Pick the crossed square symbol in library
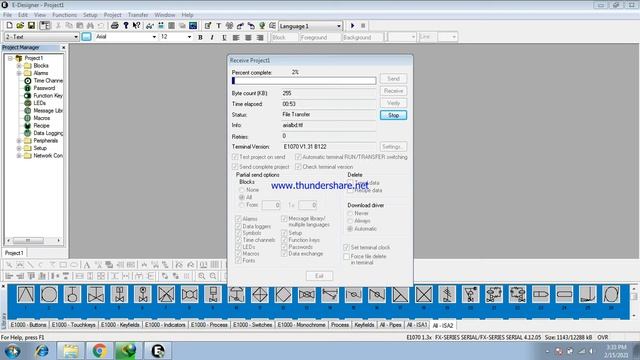The image size is (640, 360). [424, 294]
